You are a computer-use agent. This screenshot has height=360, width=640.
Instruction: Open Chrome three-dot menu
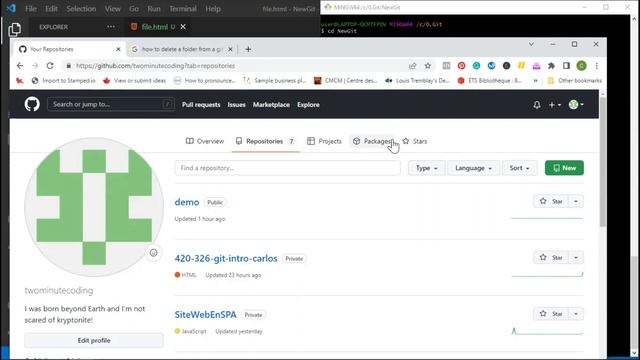[x=596, y=66]
